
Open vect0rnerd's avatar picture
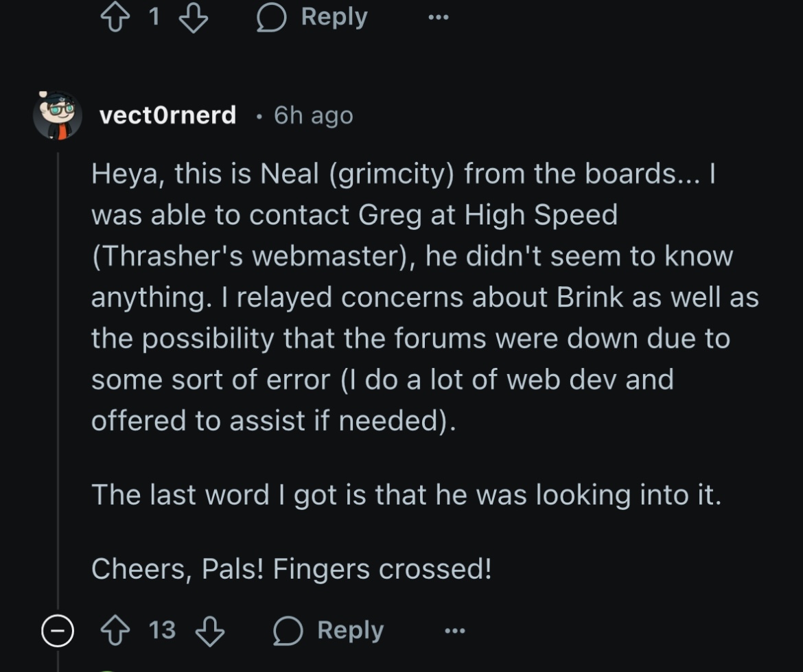click(x=58, y=115)
